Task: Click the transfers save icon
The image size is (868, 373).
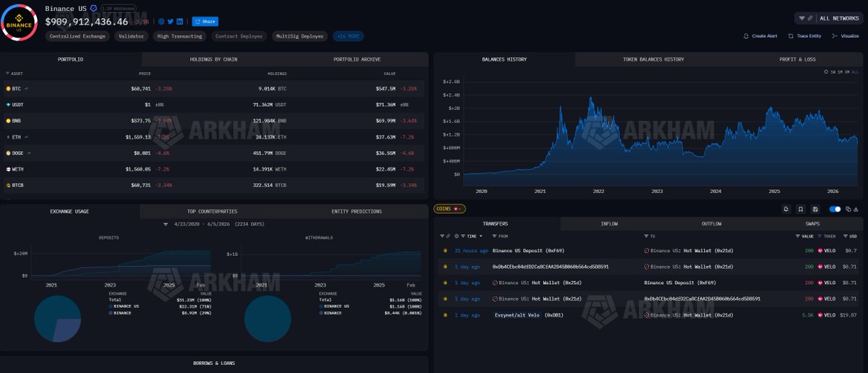Action: click(815, 210)
